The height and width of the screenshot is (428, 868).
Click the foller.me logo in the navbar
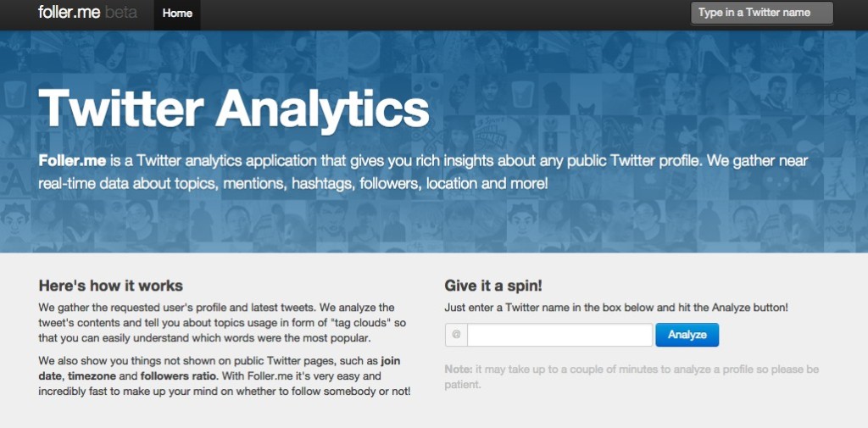(70, 12)
